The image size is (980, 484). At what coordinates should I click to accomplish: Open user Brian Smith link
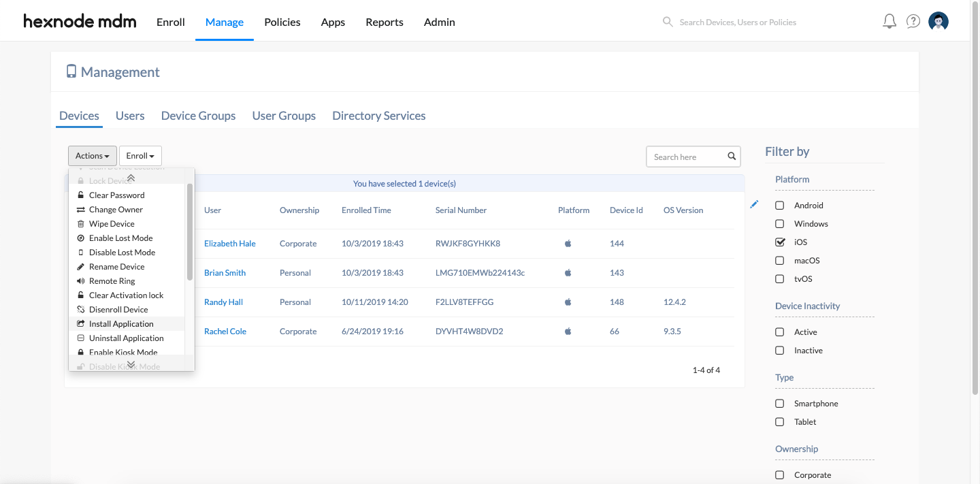click(225, 273)
